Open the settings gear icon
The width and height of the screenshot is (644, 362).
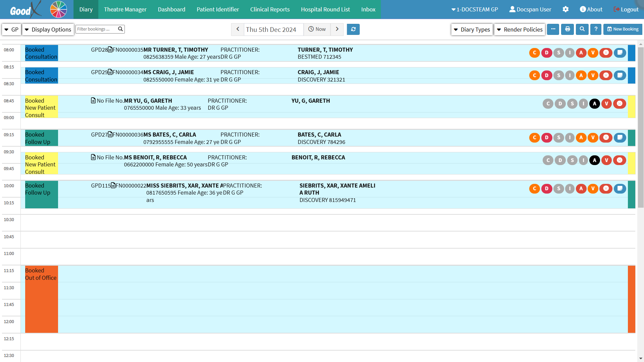coord(565,9)
